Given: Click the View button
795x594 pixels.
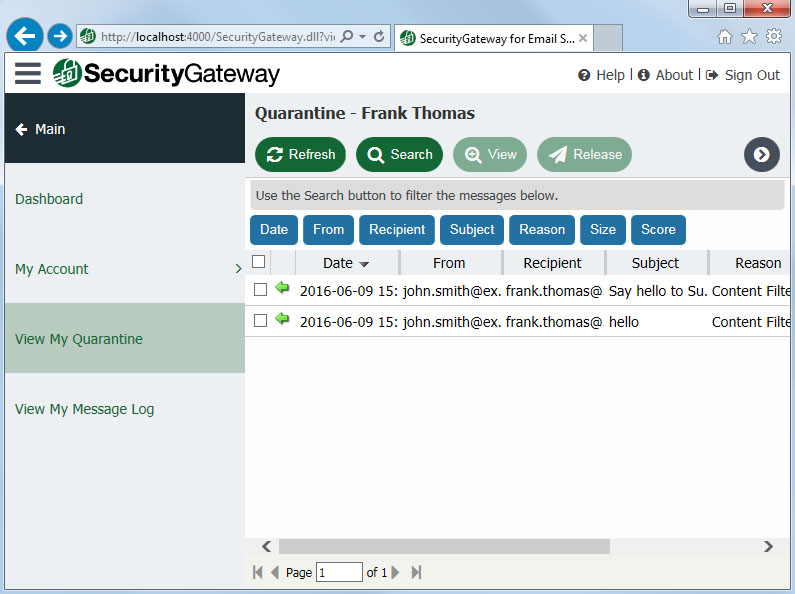Looking at the screenshot, I should (490, 155).
